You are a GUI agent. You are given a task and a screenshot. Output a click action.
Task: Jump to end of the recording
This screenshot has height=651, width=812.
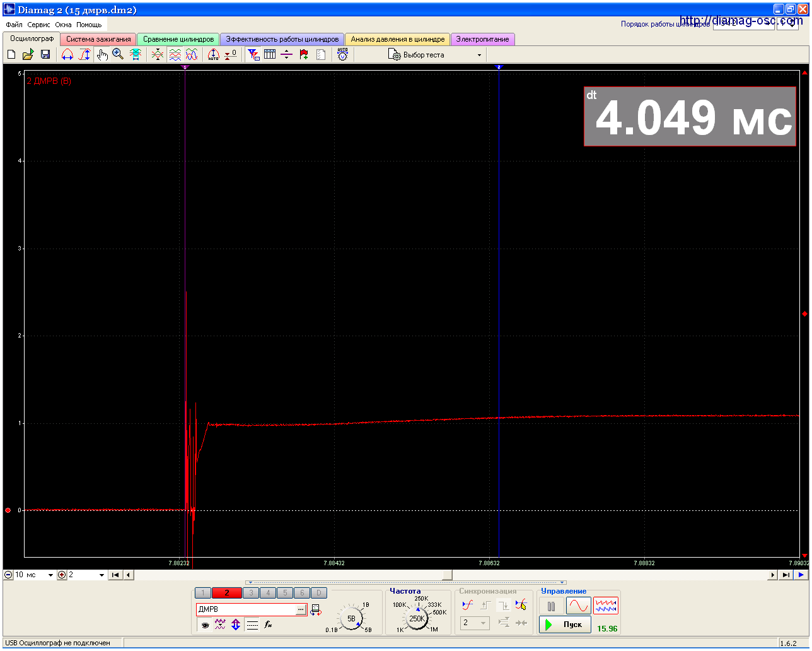[786, 575]
